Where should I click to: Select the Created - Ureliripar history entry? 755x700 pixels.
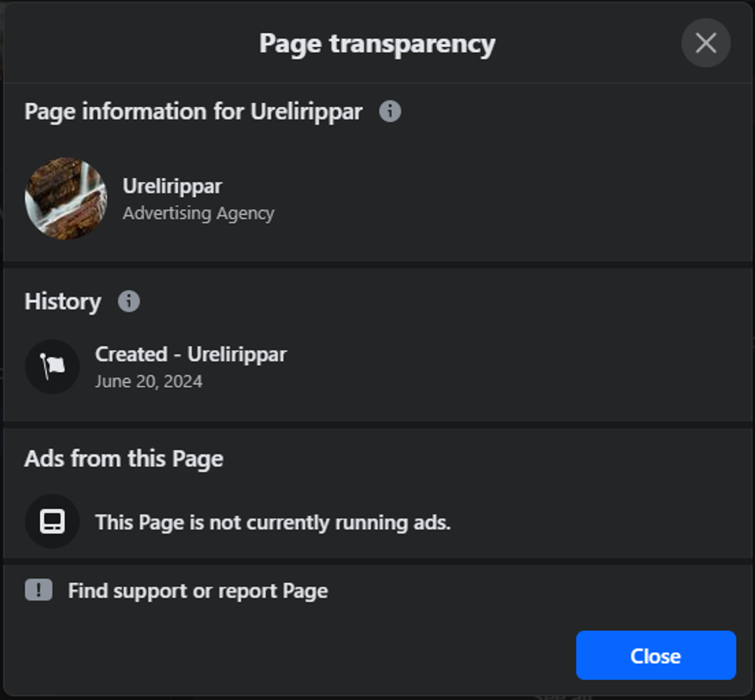tap(190, 354)
